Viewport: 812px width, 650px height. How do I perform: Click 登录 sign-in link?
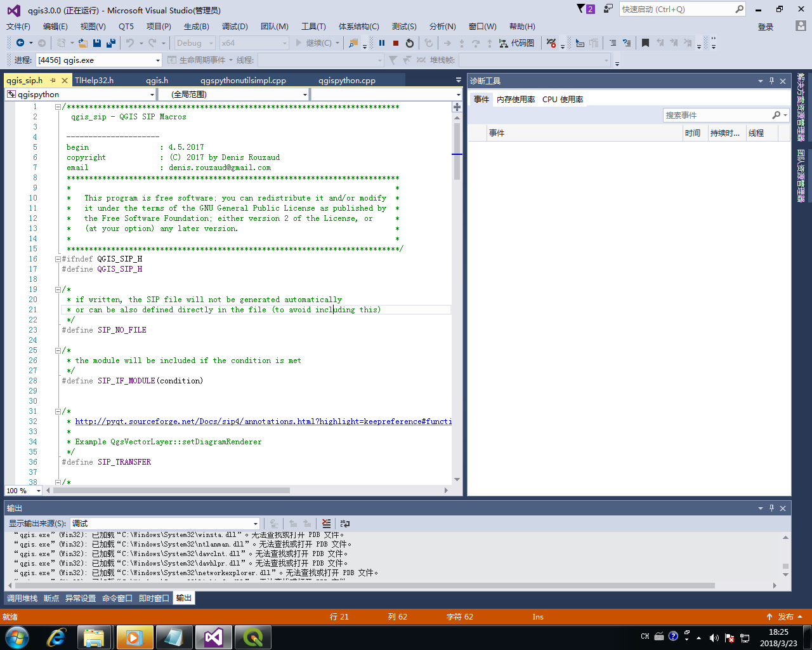click(766, 27)
